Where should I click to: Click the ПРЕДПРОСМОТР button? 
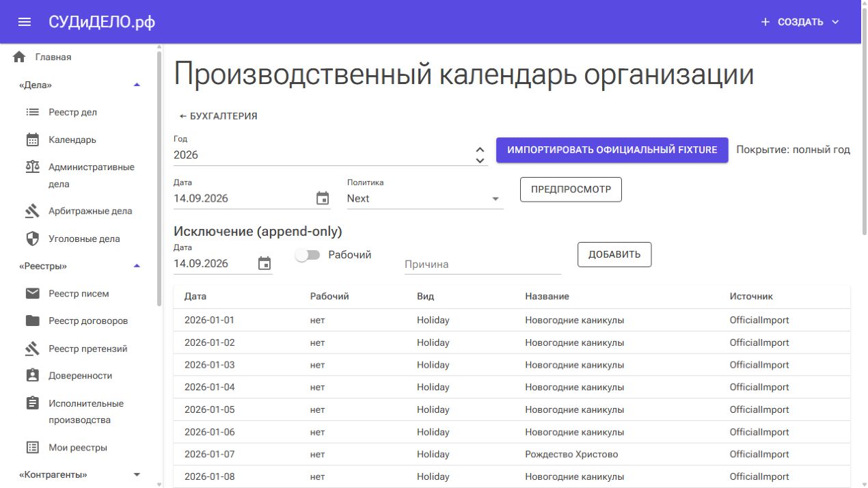point(571,189)
